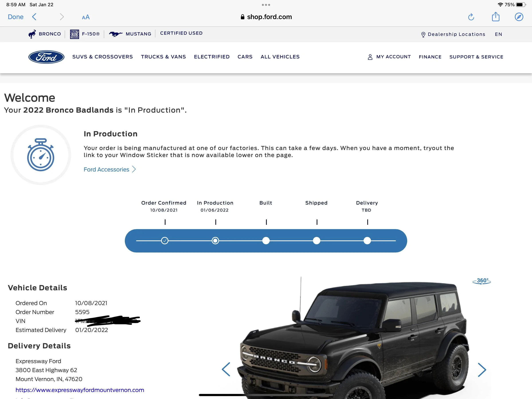Click the Dealership Locations pin icon
This screenshot has height=399, width=532.
pos(423,35)
